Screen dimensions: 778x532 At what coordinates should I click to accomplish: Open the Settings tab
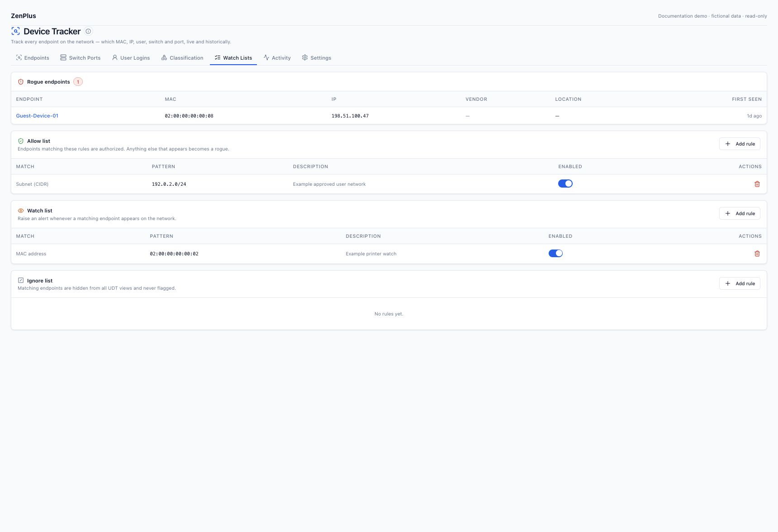pyautogui.click(x=317, y=58)
